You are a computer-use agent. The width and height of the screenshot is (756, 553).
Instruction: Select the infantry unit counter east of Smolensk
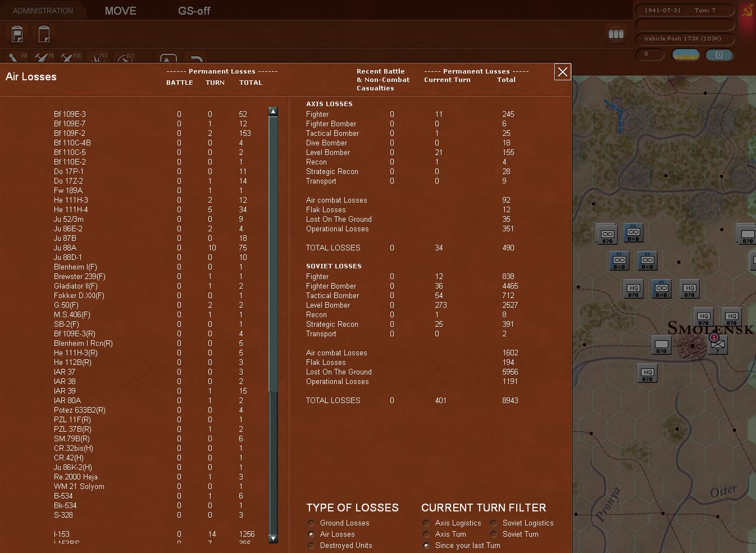(718, 345)
